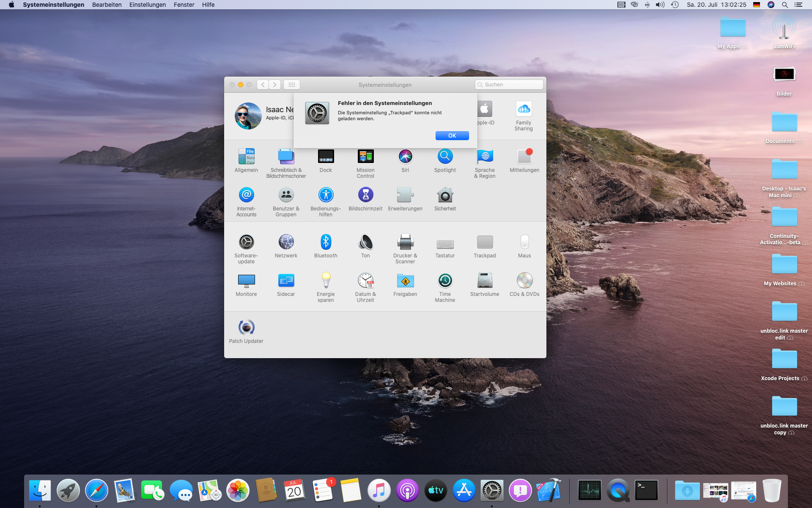Viewport: 812px width, 508px height.
Task: Open the Patch Updater pane
Action: tap(246, 328)
